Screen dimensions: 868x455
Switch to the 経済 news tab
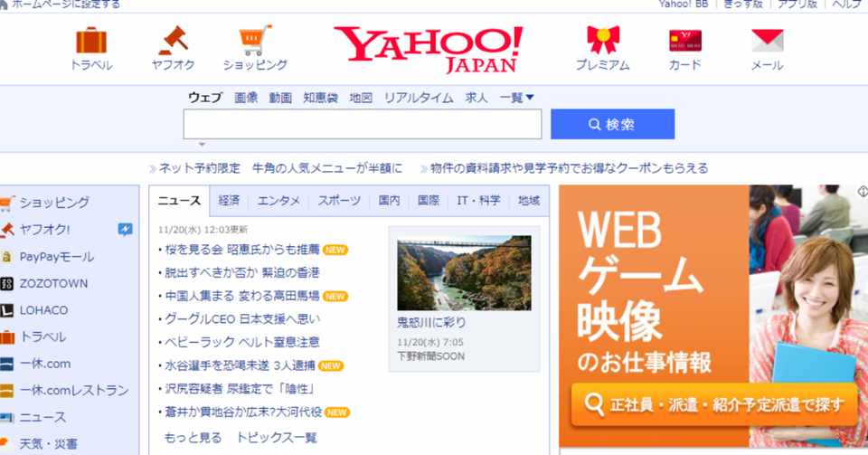pyautogui.click(x=229, y=201)
